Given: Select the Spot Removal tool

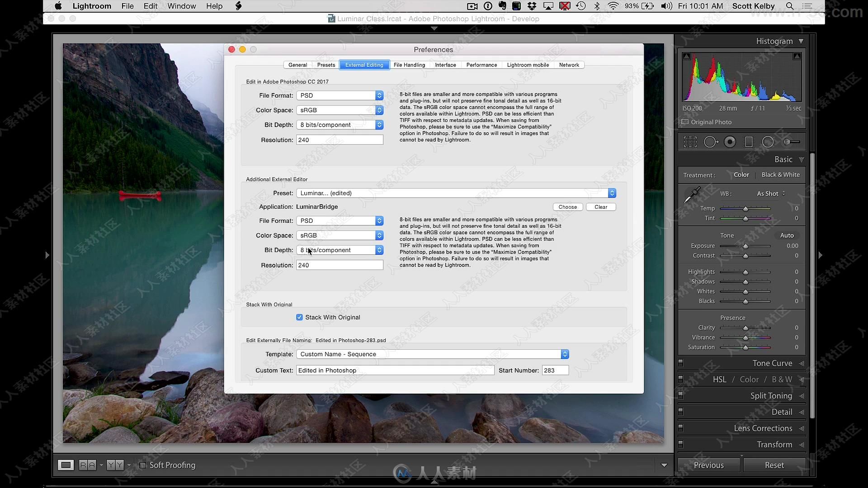Looking at the screenshot, I should (x=711, y=142).
